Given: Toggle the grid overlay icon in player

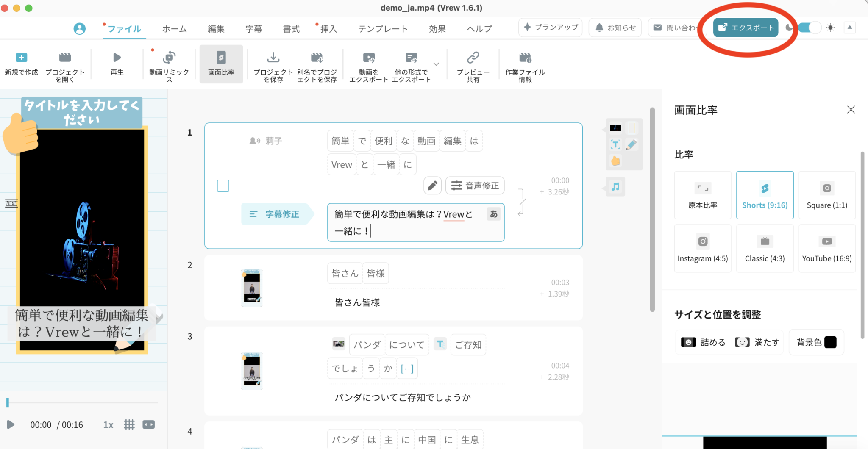Looking at the screenshot, I should click(x=129, y=424).
